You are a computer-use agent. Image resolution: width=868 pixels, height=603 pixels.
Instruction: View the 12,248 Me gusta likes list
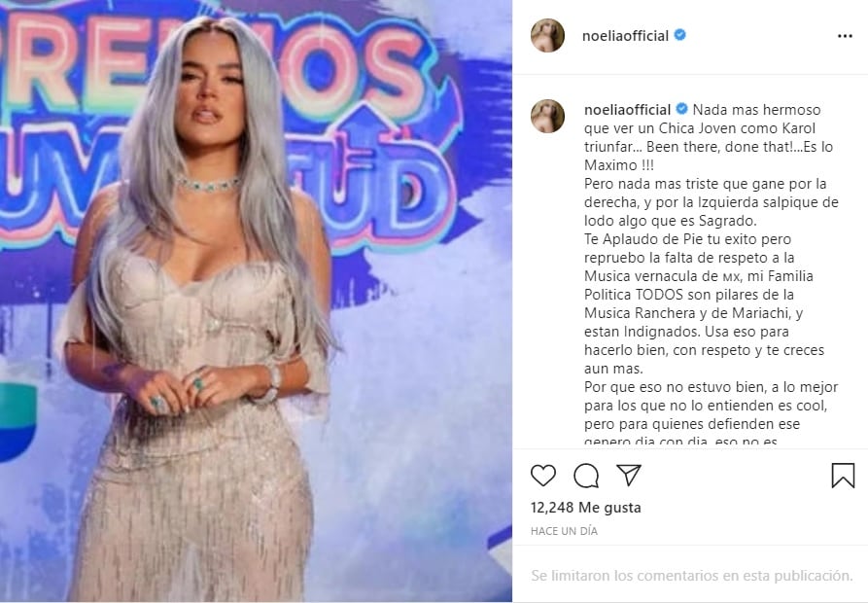(586, 508)
